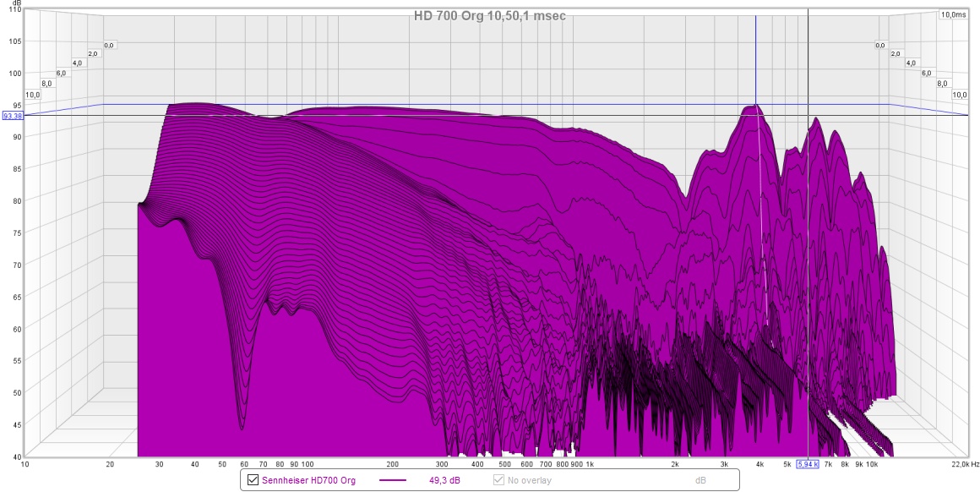The image size is (980, 492).
Task: Click the 93,38 dB cursor readout label
Action: [14, 115]
